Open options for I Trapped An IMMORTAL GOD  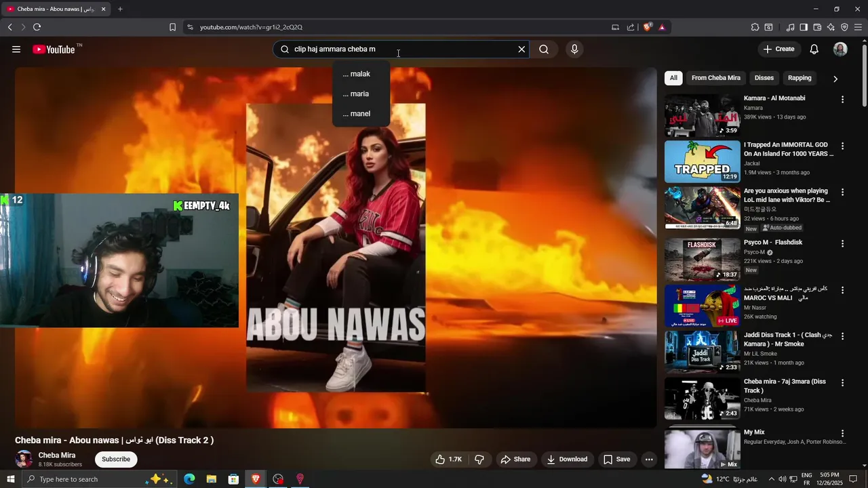pyautogui.click(x=842, y=146)
